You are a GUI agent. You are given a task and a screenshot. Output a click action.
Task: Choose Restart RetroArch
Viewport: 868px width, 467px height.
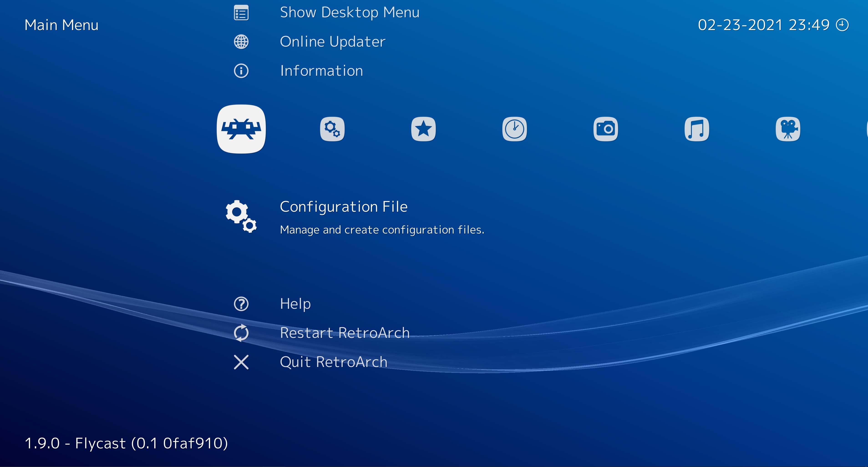tap(345, 333)
